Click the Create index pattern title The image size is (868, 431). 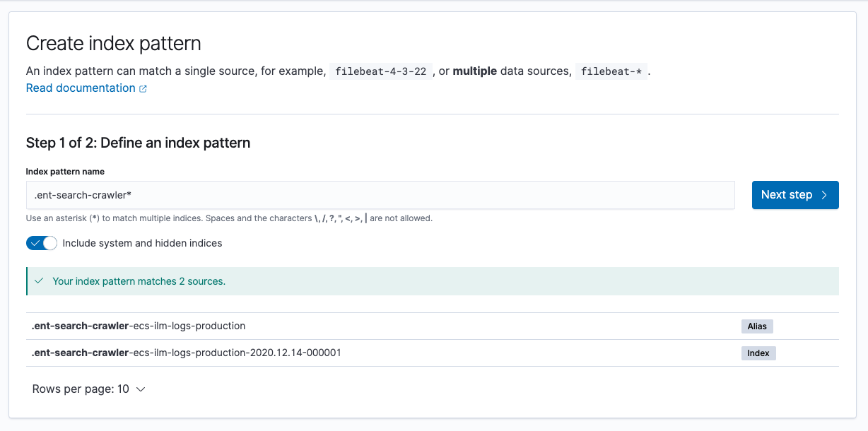click(113, 43)
